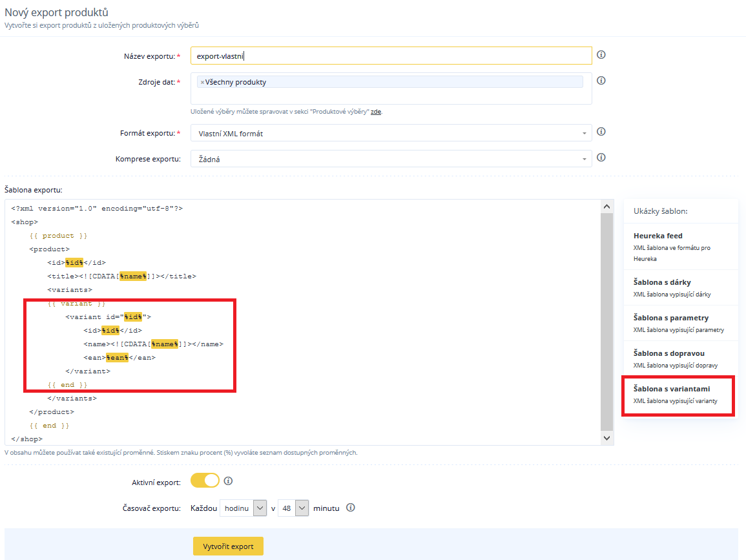
Task: Click info icon beside Aktivní export toggle
Action: click(228, 481)
